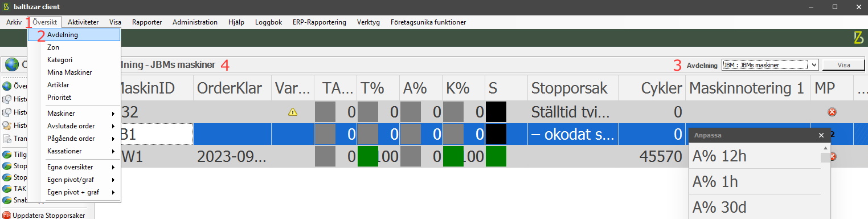The height and width of the screenshot is (219, 868).
Task: Expand the Kassationer submenu
Action: point(74,151)
